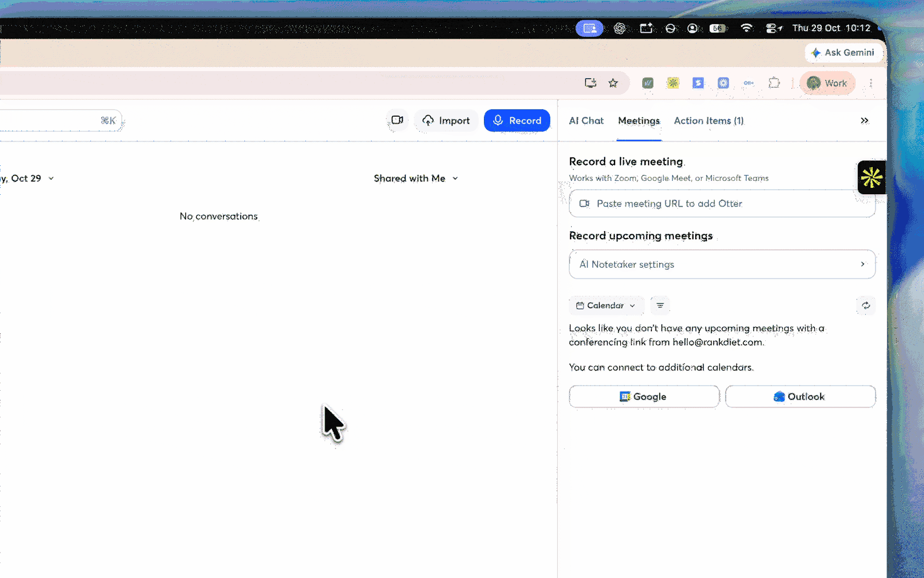Refresh the calendar meetings list

[x=866, y=305]
